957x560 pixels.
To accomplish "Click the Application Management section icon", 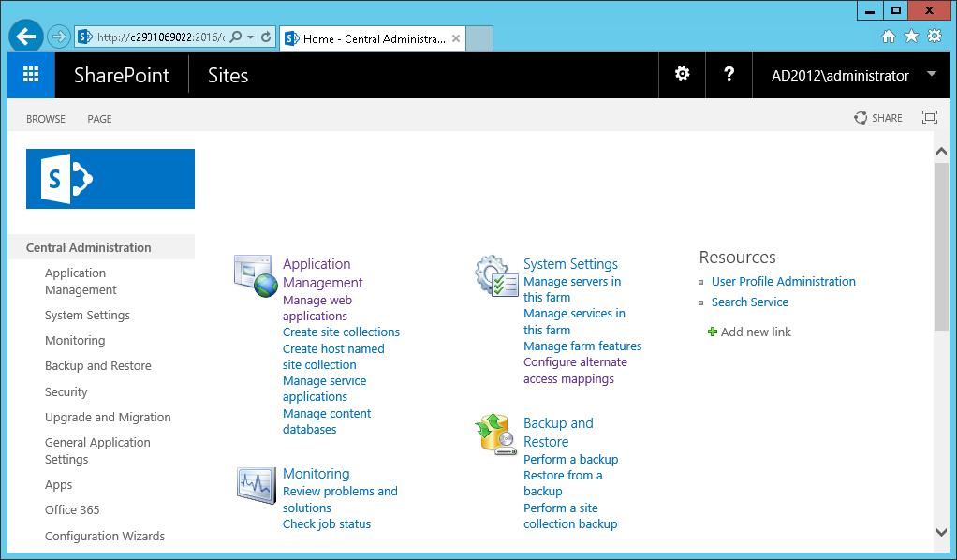I will [256, 275].
